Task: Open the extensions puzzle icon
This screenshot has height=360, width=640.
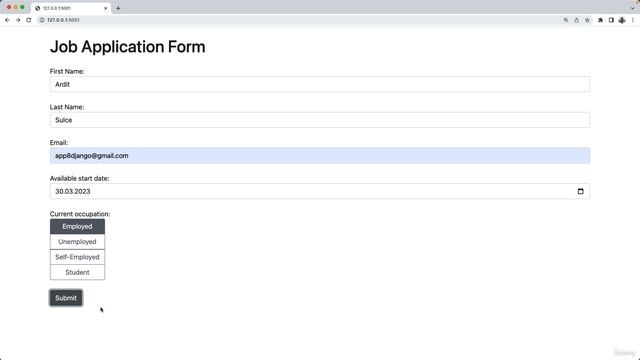Action: pos(600,20)
